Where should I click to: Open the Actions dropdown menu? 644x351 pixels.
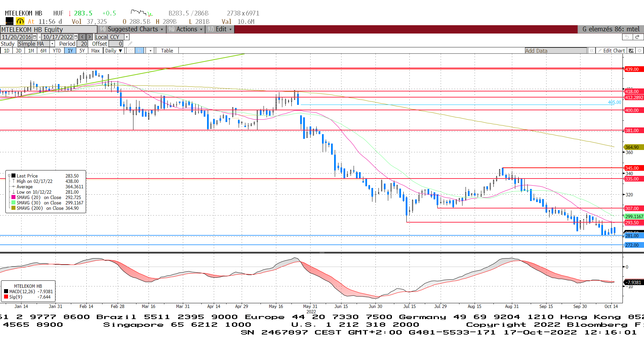186,29
